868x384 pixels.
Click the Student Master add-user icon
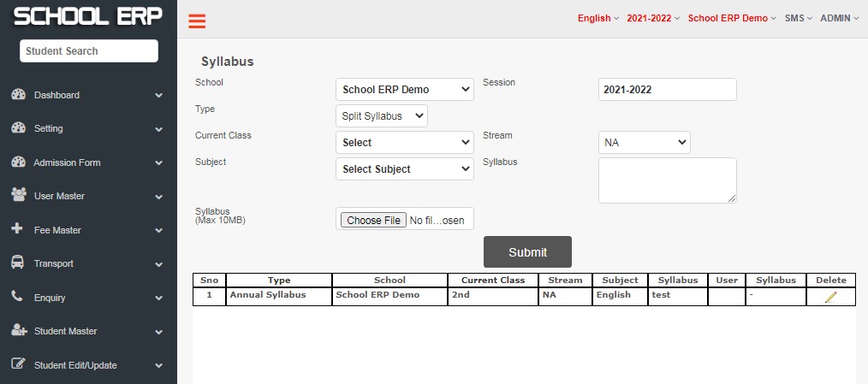pos(19,330)
